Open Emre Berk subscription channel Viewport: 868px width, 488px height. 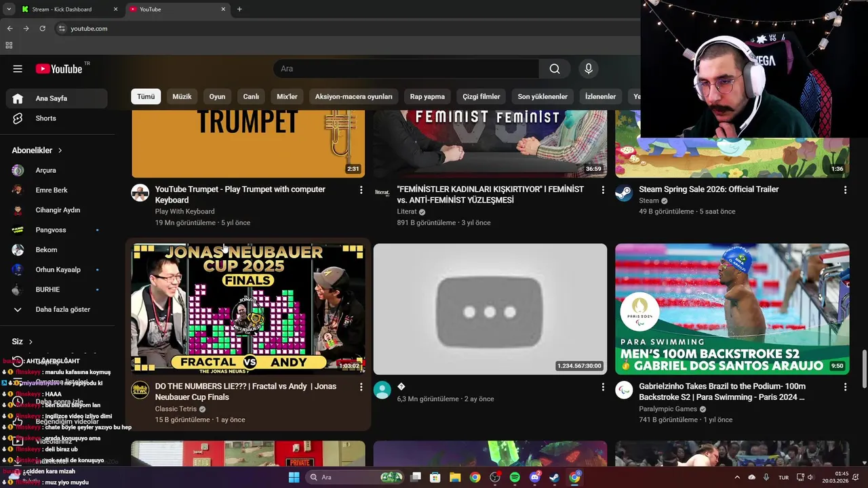pyautogui.click(x=57, y=190)
